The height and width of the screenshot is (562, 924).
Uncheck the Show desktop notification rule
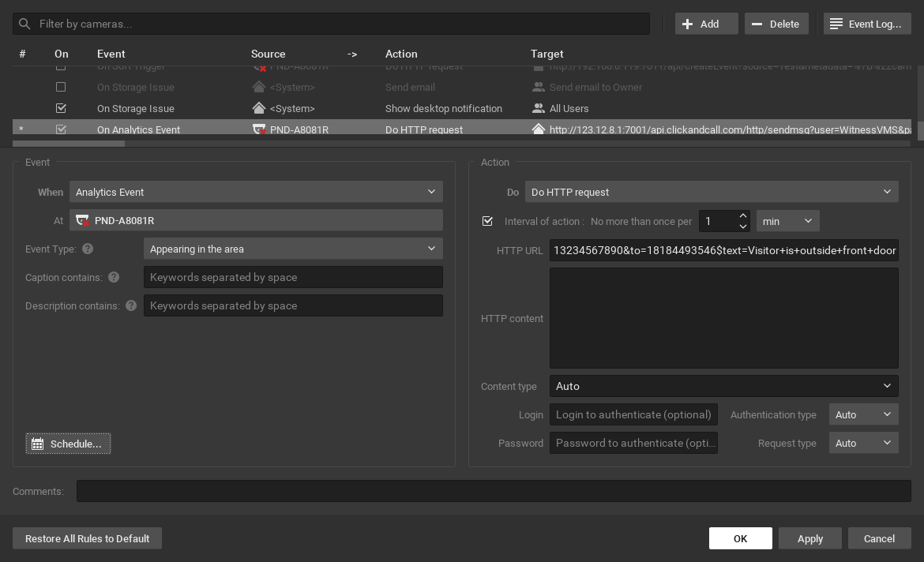click(61, 108)
